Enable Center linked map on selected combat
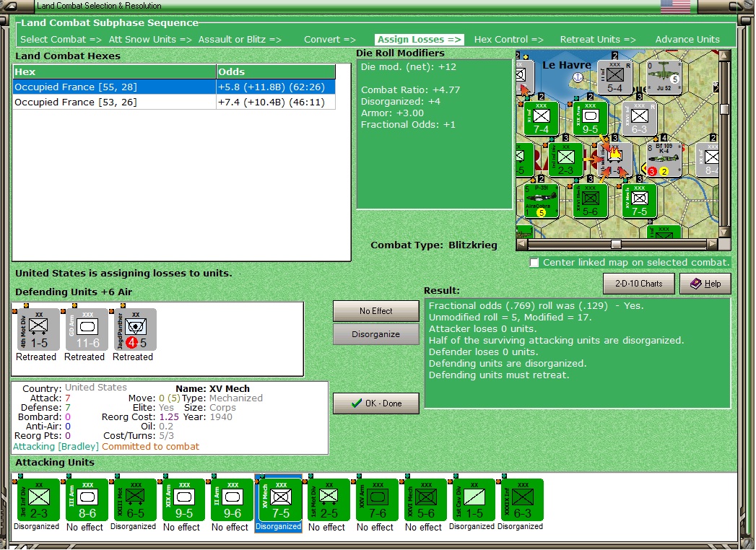The height and width of the screenshot is (550, 756). tap(534, 263)
